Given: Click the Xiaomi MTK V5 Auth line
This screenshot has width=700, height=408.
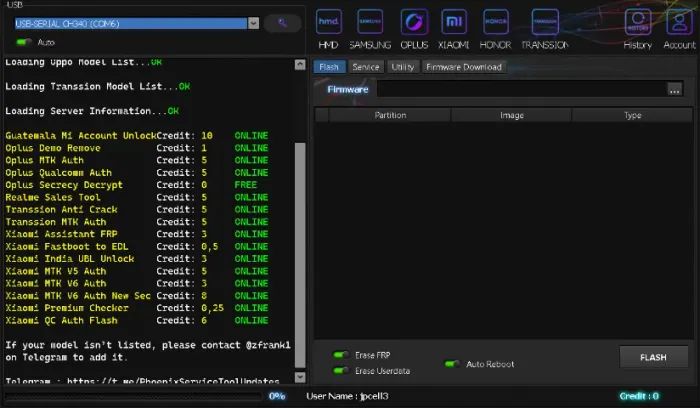Looking at the screenshot, I should coord(137,271).
